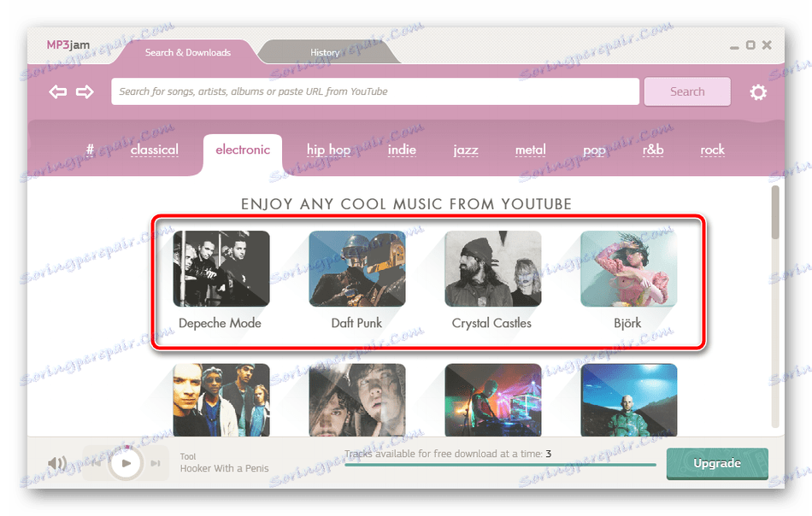Skip to the next track

156,463
